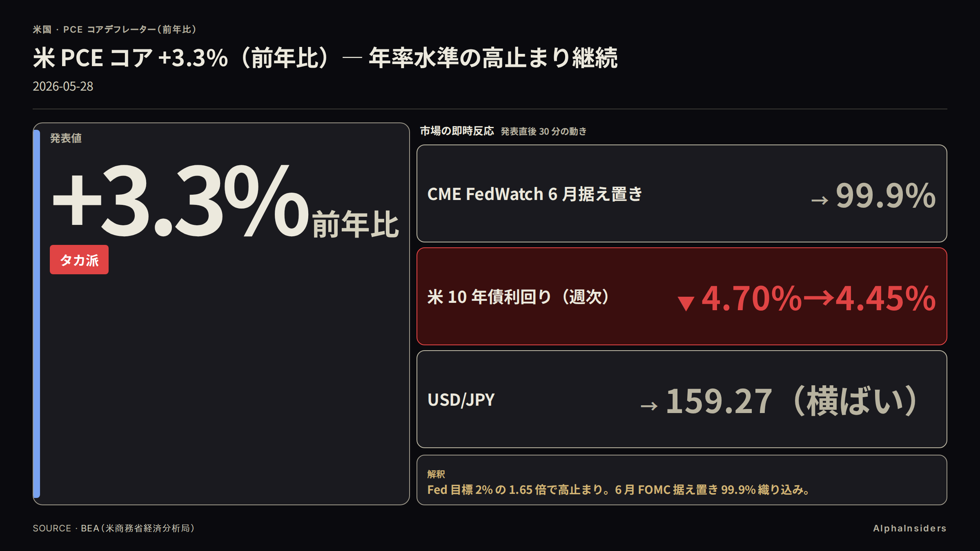980x551 pixels.
Task: Click the 市場の即時反応 section heading
Action: pos(457,131)
